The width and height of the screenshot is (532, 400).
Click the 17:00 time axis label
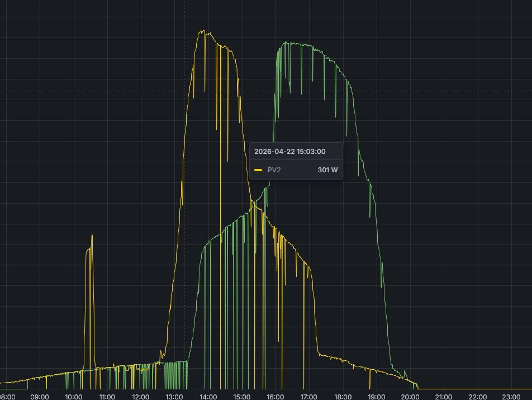(309, 397)
